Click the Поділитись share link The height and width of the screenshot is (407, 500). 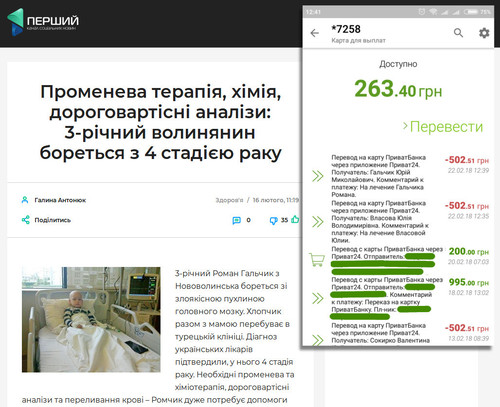53,220
